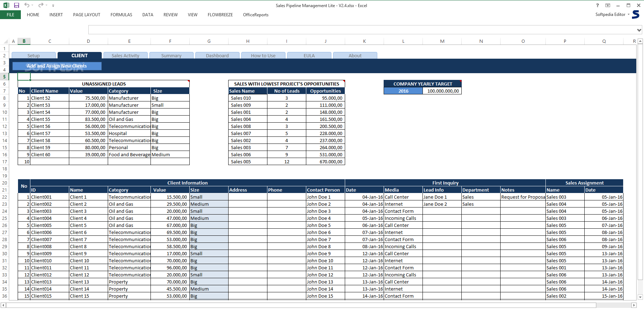644x310 pixels.
Task: Open the Quick Access Toolbar customize arrow
Action: [53, 6]
